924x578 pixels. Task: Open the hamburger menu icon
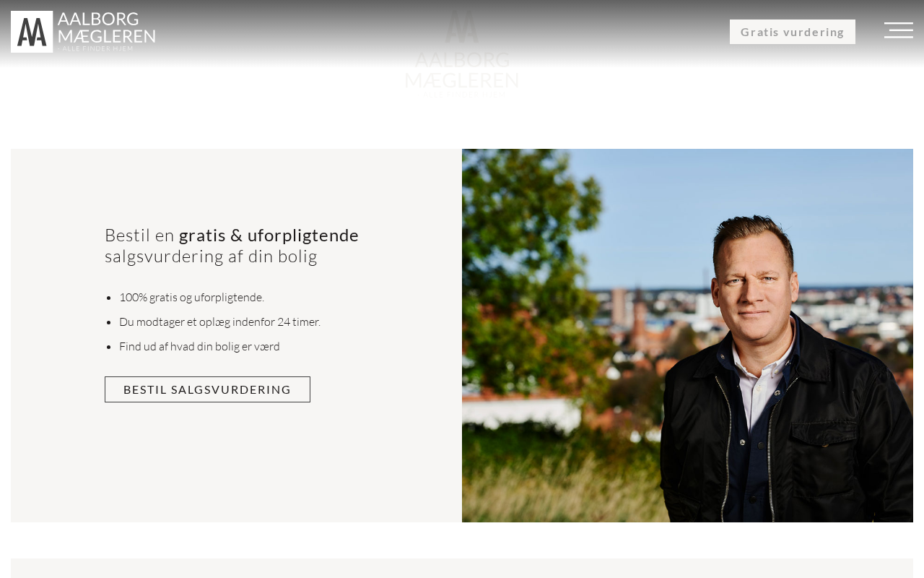(898, 30)
